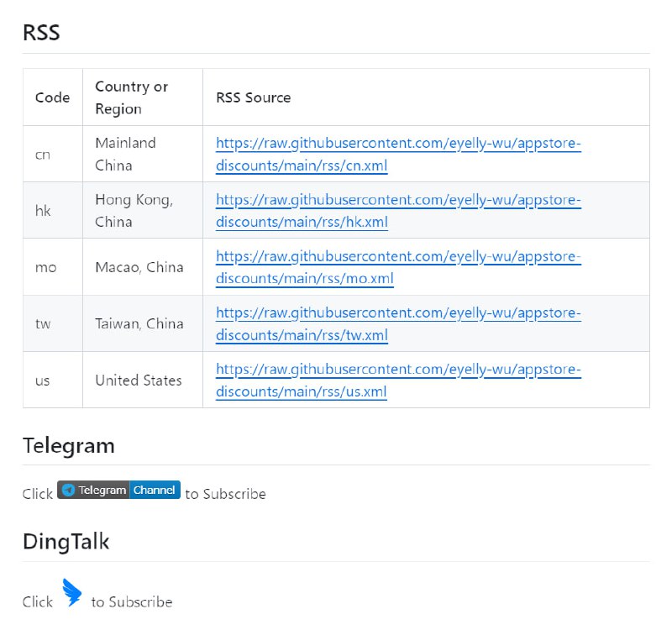This screenshot has width=672, height=630.
Task: Click the DingTalk section heading
Action: coord(66,542)
